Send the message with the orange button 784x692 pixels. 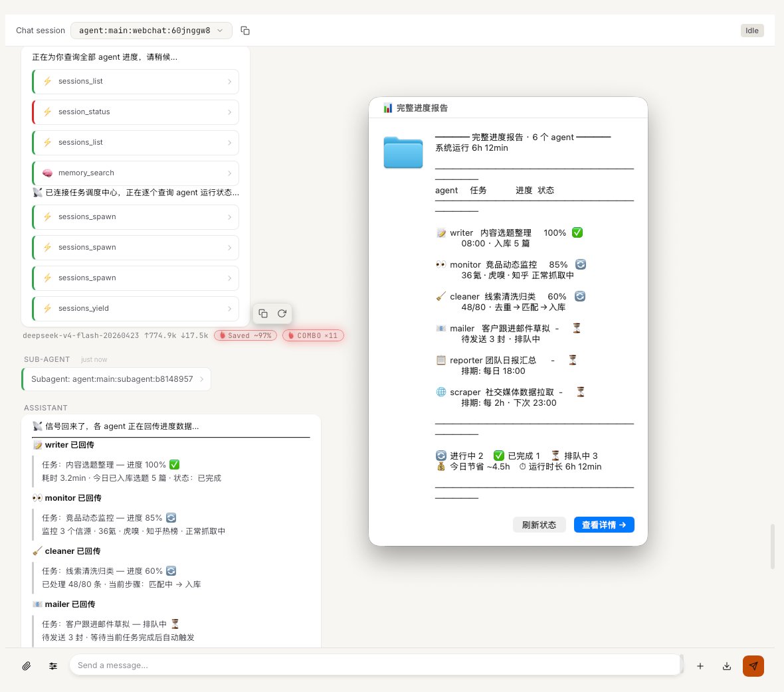pos(753,666)
